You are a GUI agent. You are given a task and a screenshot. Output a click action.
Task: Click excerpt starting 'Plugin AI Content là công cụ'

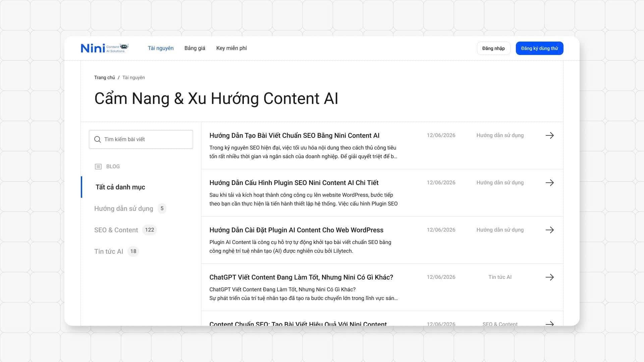tap(300, 247)
